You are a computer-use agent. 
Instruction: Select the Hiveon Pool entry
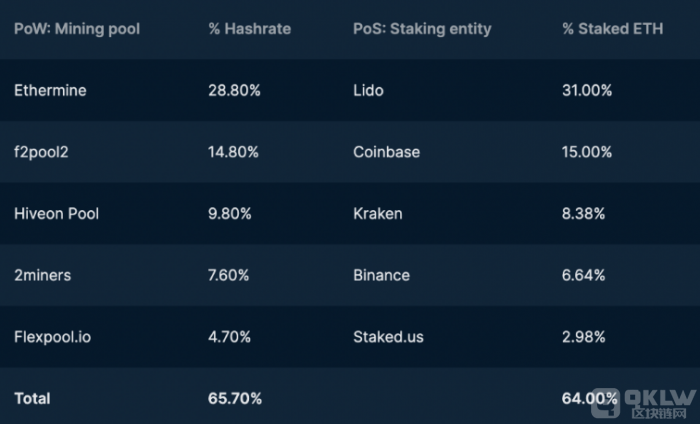point(56,214)
